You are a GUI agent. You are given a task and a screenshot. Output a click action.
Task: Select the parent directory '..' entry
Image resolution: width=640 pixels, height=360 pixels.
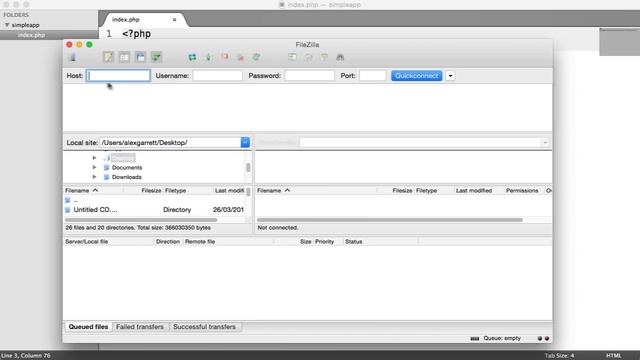pos(154,200)
